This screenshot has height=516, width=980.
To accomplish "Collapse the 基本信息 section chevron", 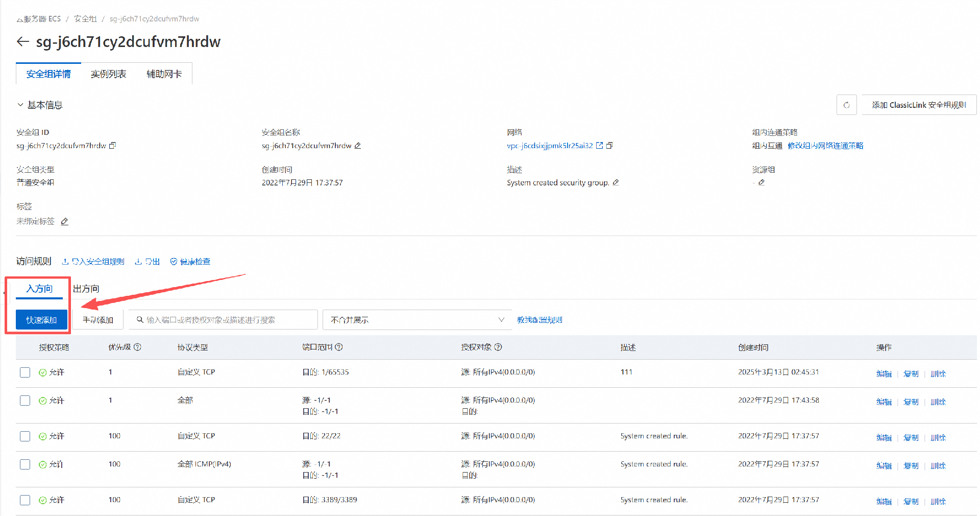I will click(20, 105).
